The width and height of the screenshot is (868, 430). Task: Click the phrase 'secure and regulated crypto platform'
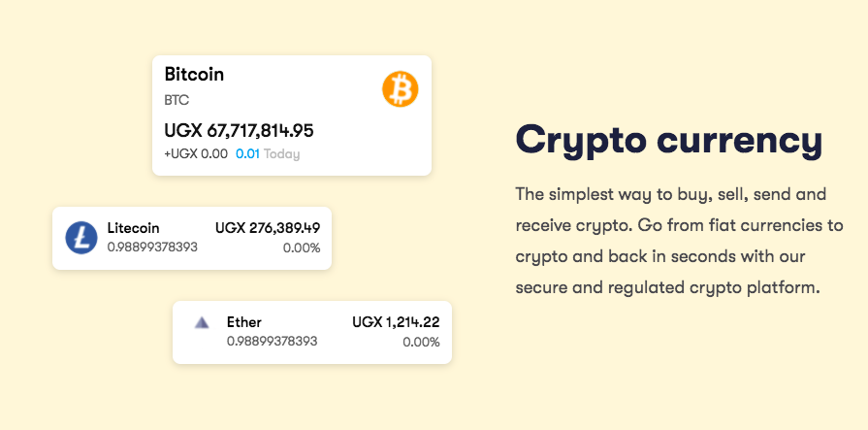tap(667, 288)
